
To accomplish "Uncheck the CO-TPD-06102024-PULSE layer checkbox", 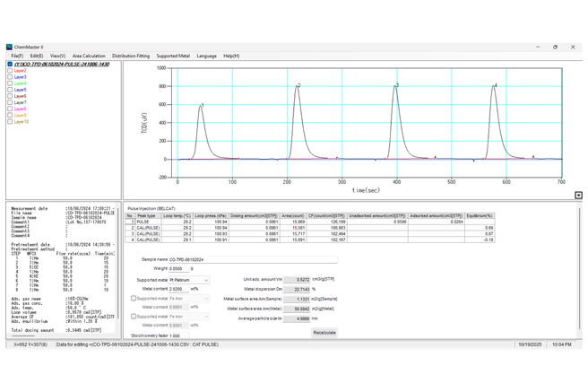I will tap(10, 65).
